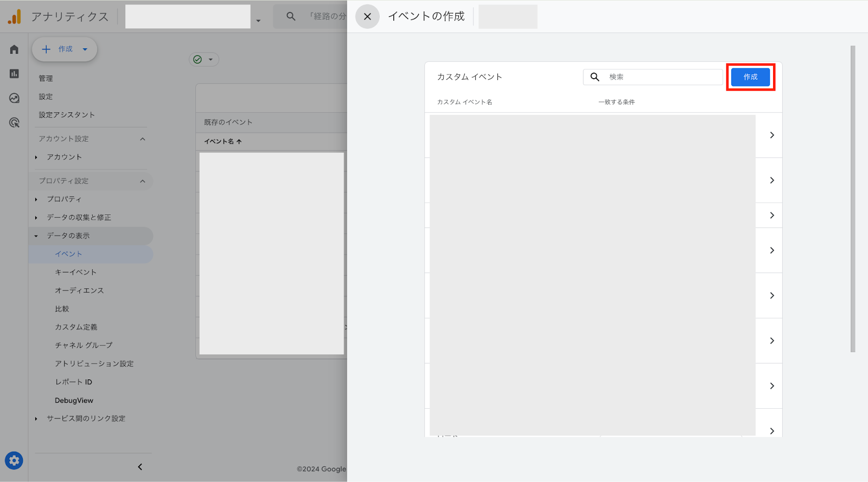The height and width of the screenshot is (482, 868).
Task: Open the Reports bar chart icon
Action: 14,74
